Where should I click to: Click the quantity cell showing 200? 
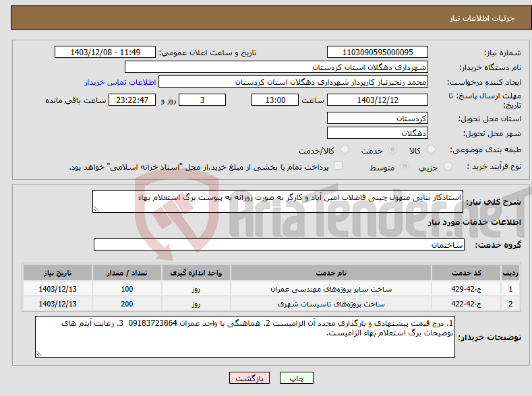click(127, 304)
